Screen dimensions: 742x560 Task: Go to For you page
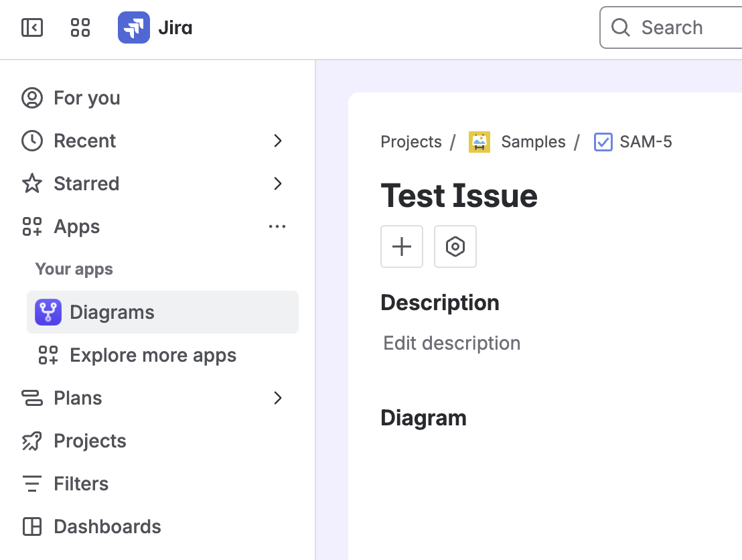(87, 98)
